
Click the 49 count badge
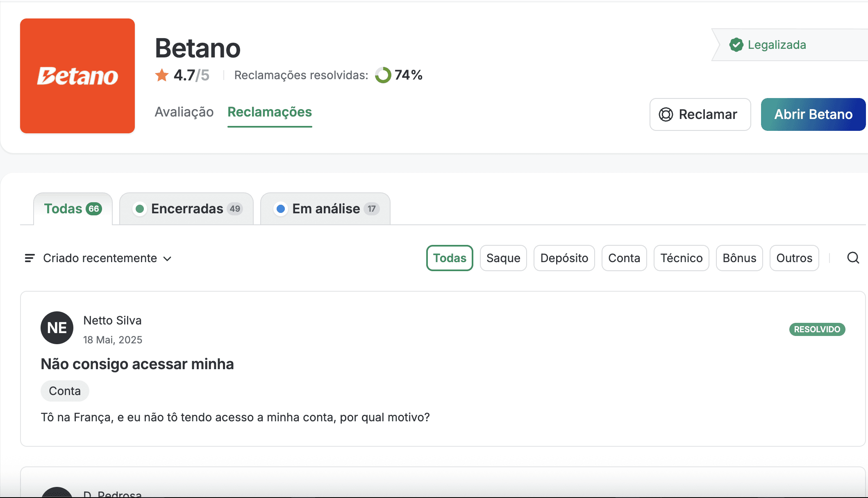pos(235,209)
